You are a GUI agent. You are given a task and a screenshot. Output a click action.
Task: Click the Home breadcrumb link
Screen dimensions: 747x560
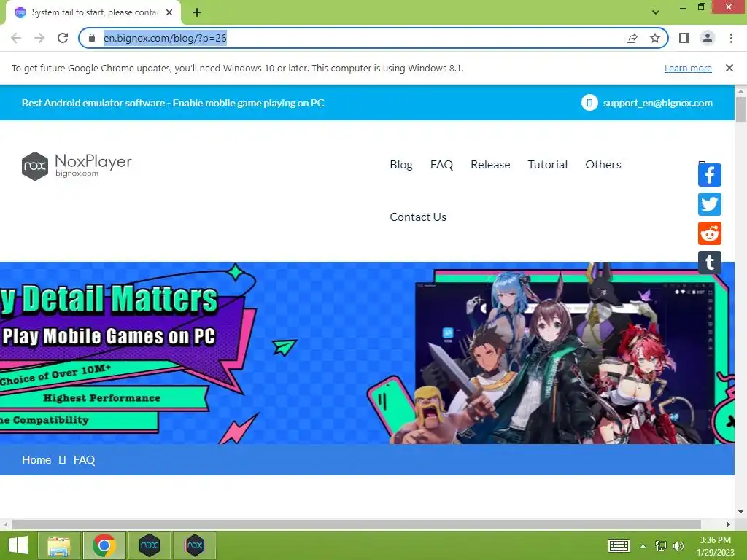36,459
